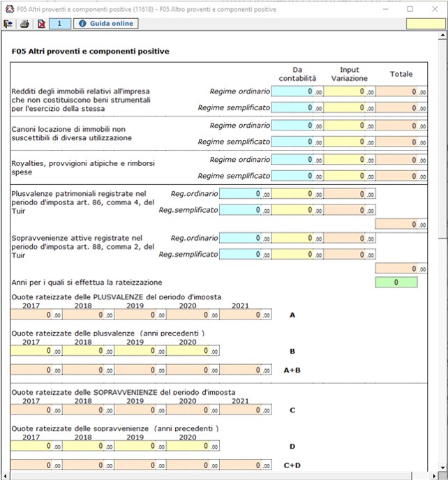Click the 2021 field in row C
The height and width of the screenshot is (480, 448).
[x=246, y=410]
